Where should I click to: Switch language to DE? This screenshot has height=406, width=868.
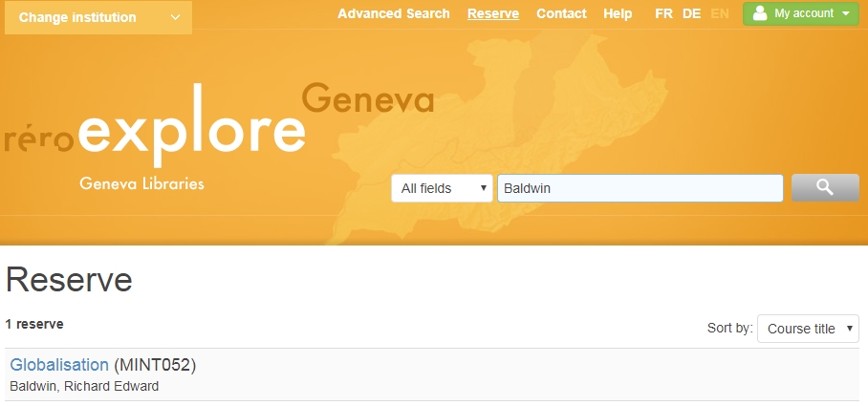coord(691,13)
